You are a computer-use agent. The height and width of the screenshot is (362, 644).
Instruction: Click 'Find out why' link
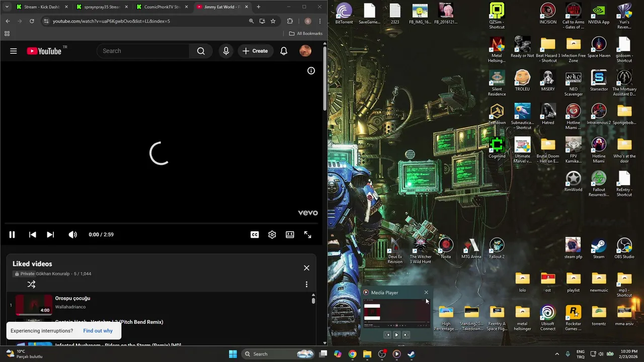[x=98, y=331]
